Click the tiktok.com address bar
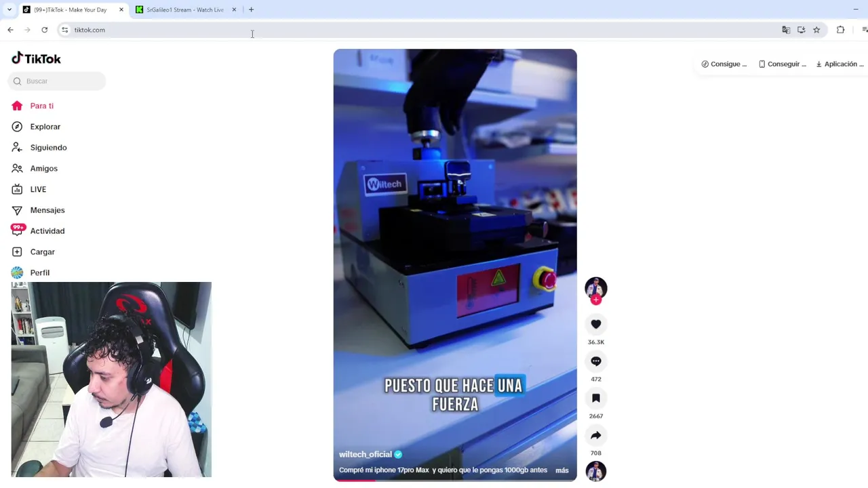 point(420,30)
